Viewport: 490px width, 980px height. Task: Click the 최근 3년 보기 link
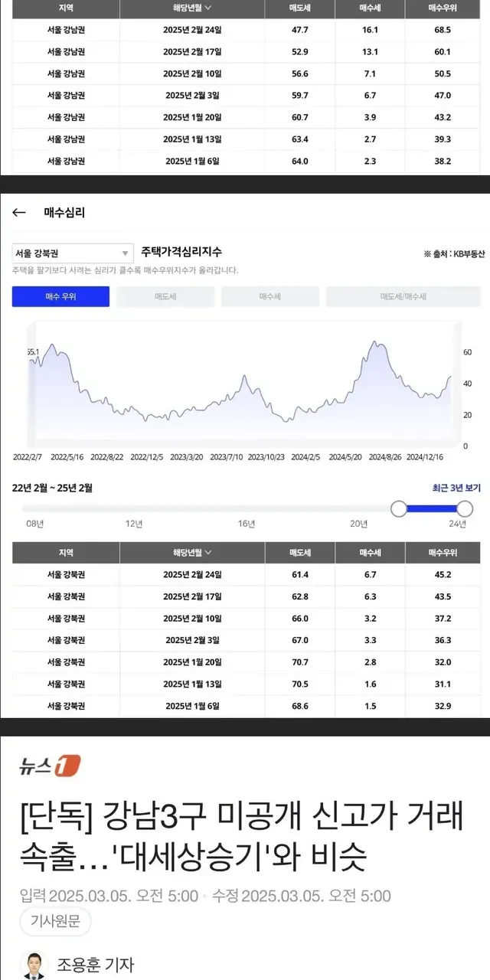click(456, 488)
